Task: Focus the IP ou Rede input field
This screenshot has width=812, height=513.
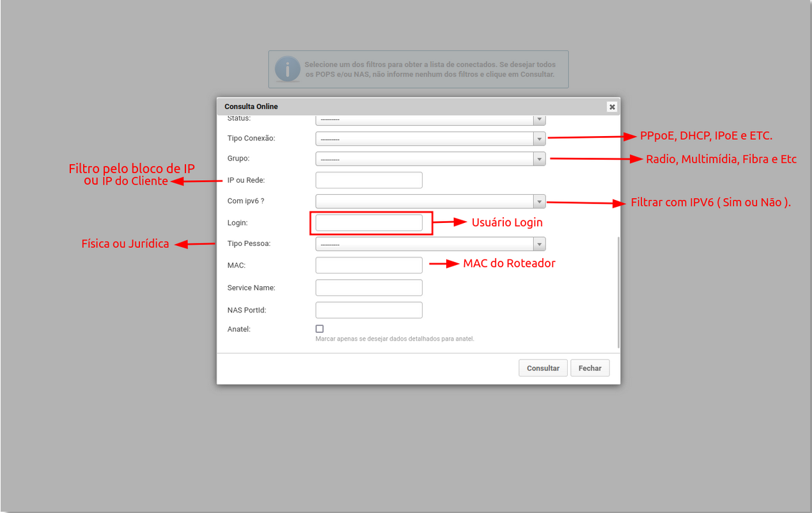Action: click(369, 180)
